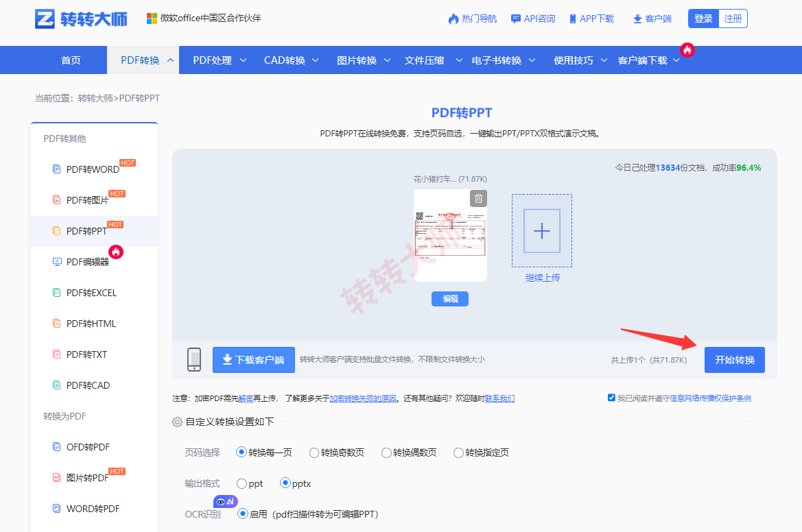Viewport: 802px width, 532px height.
Task: Click 转转大师 in the breadcrumb
Action: tap(95, 98)
